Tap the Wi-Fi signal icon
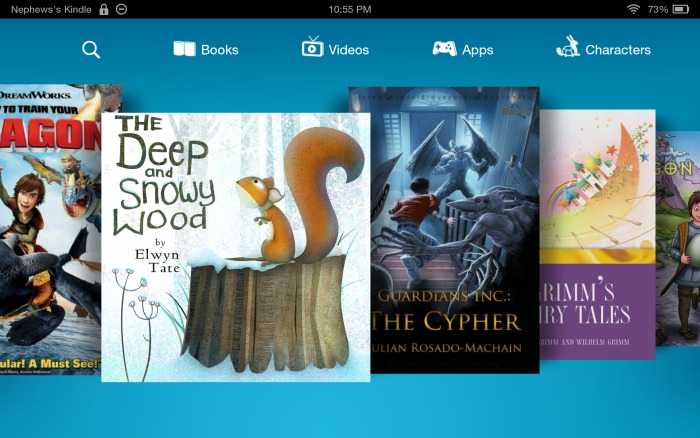This screenshot has width=700, height=438. click(x=633, y=9)
